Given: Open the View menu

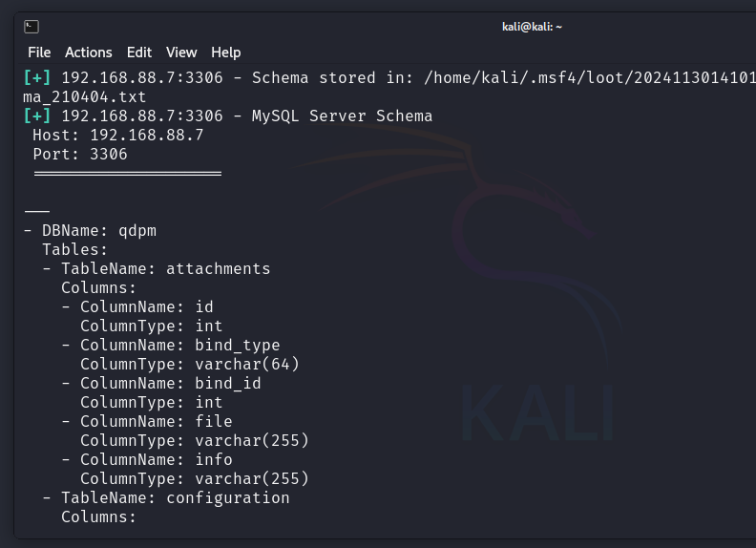Looking at the screenshot, I should pos(181,53).
